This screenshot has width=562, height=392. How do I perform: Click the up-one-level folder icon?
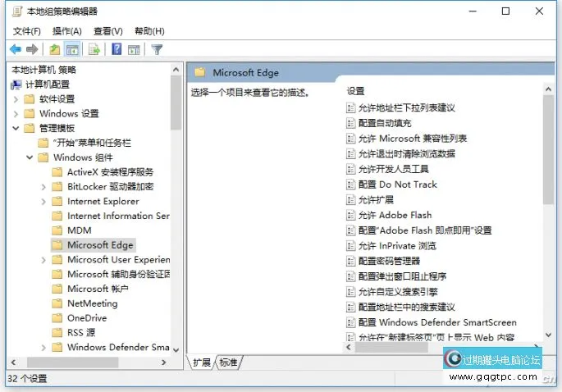55,49
